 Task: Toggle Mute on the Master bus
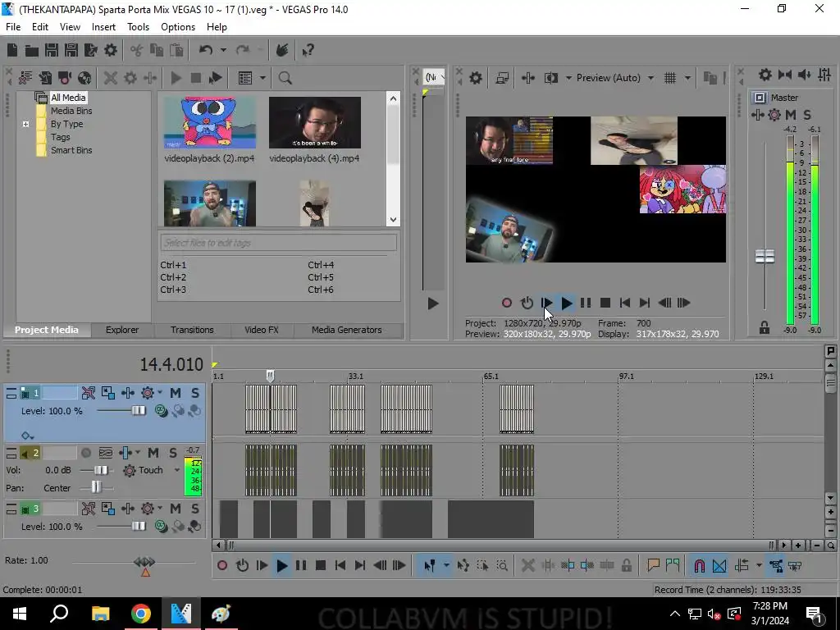(x=791, y=115)
